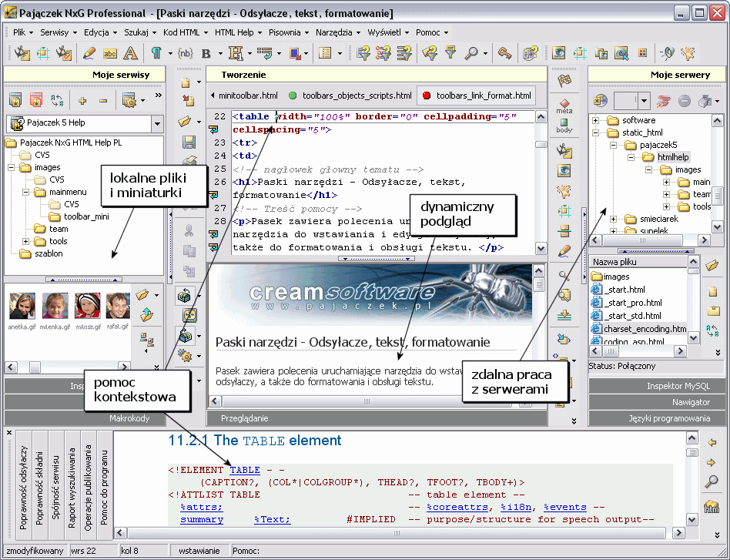Screen dimensions: 730x560
Task: Expand the smieciarek server folder
Action: point(613,219)
